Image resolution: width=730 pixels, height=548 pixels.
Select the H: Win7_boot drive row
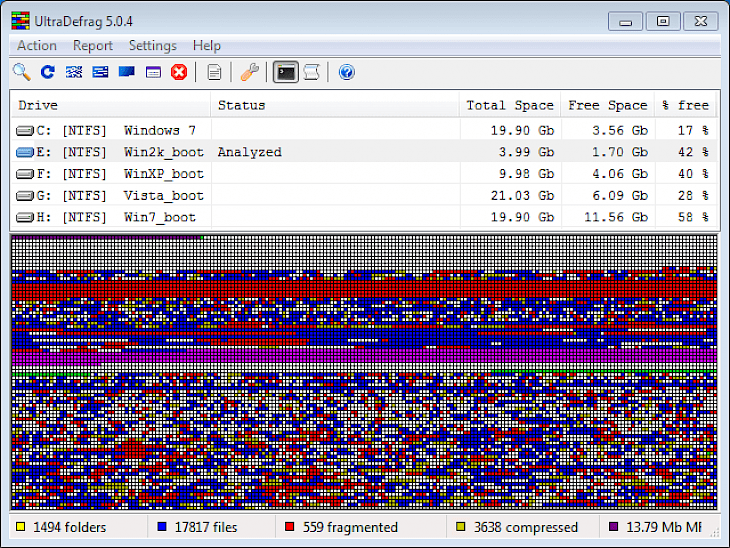coord(365,217)
